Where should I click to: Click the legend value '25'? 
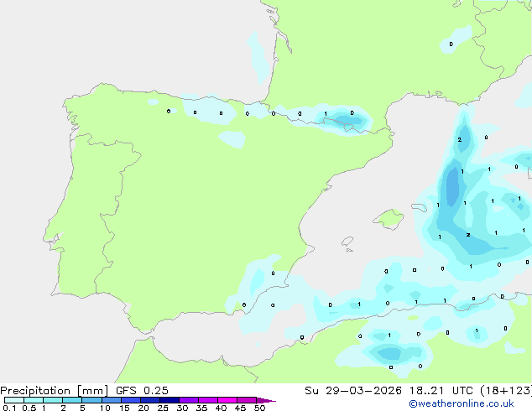[163, 408]
